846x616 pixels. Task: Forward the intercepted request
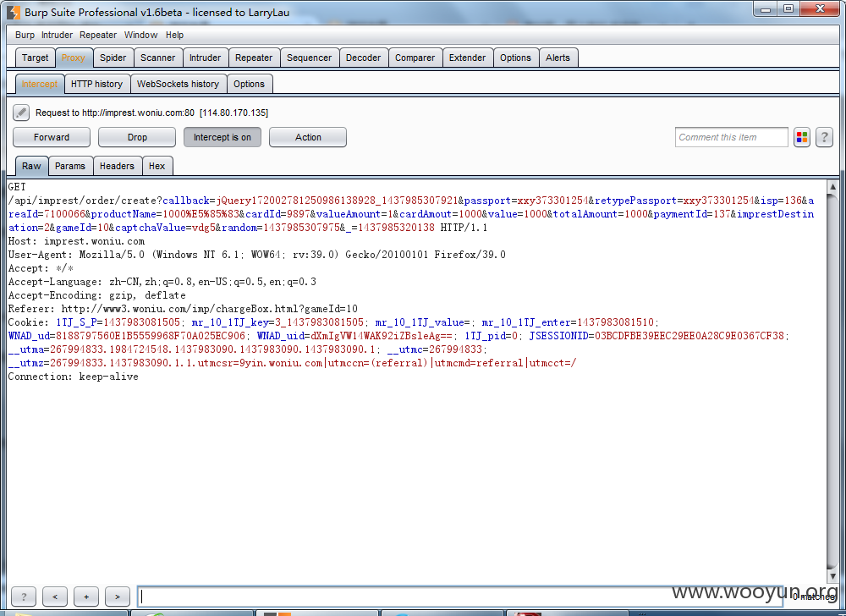pyautogui.click(x=52, y=137)
